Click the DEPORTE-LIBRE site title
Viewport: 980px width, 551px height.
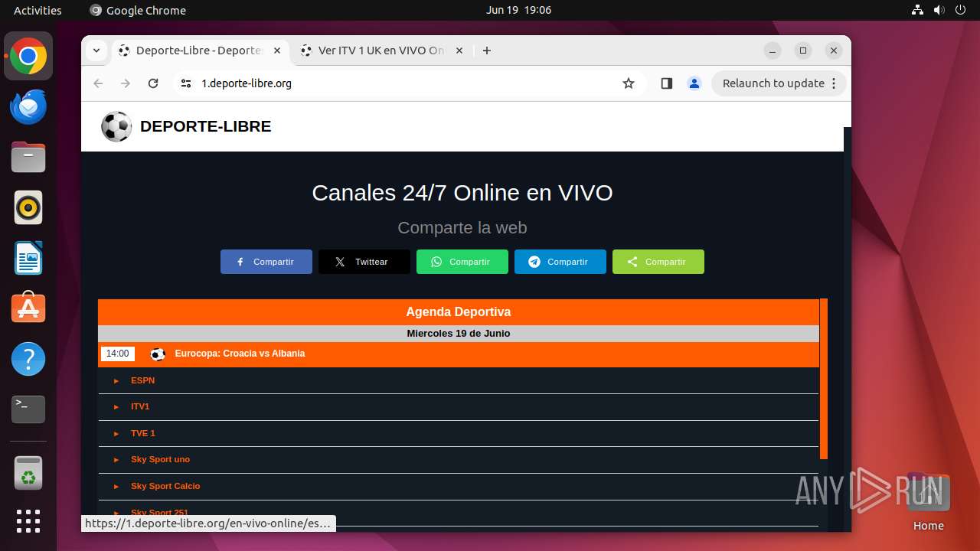click(205, 126)
